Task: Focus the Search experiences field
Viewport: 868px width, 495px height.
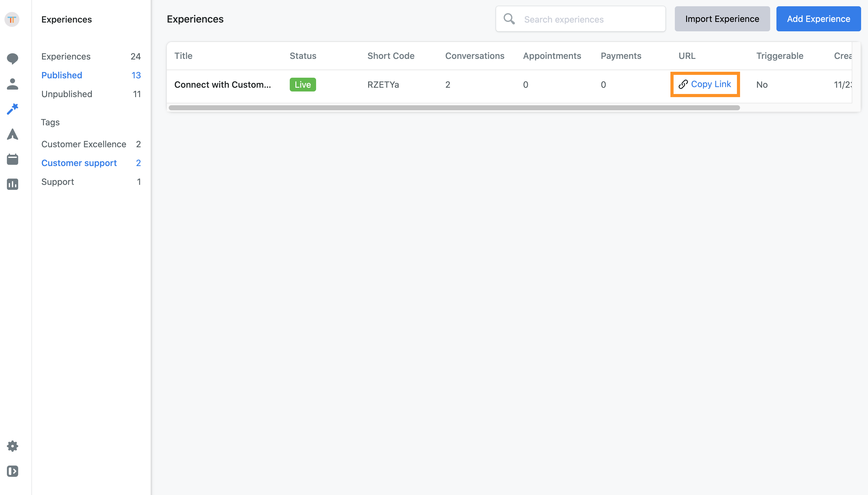Action: [x=580, y=19]
